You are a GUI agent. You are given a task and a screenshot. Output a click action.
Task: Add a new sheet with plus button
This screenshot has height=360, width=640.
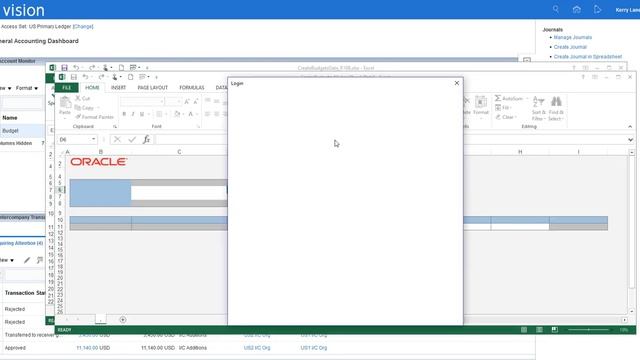[123, 320]
